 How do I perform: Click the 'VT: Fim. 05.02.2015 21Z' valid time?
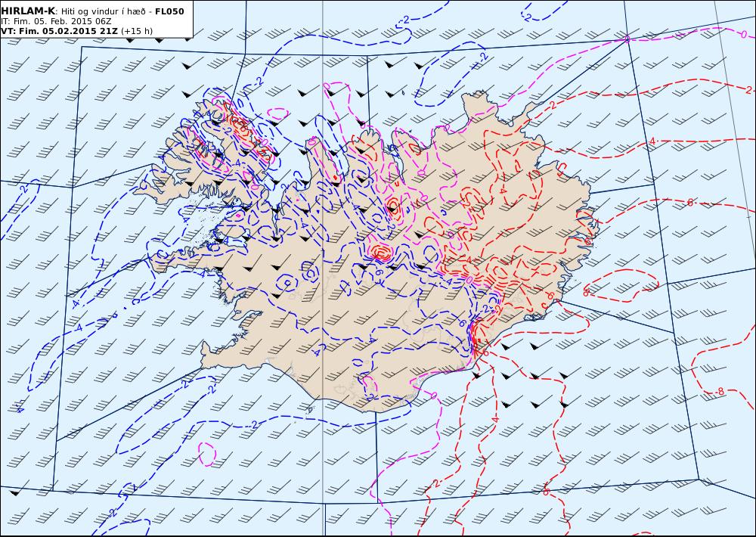click(59, 31)
